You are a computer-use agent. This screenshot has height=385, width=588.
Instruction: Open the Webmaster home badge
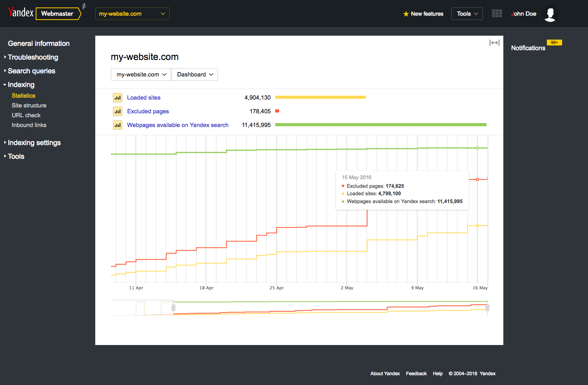58,14
